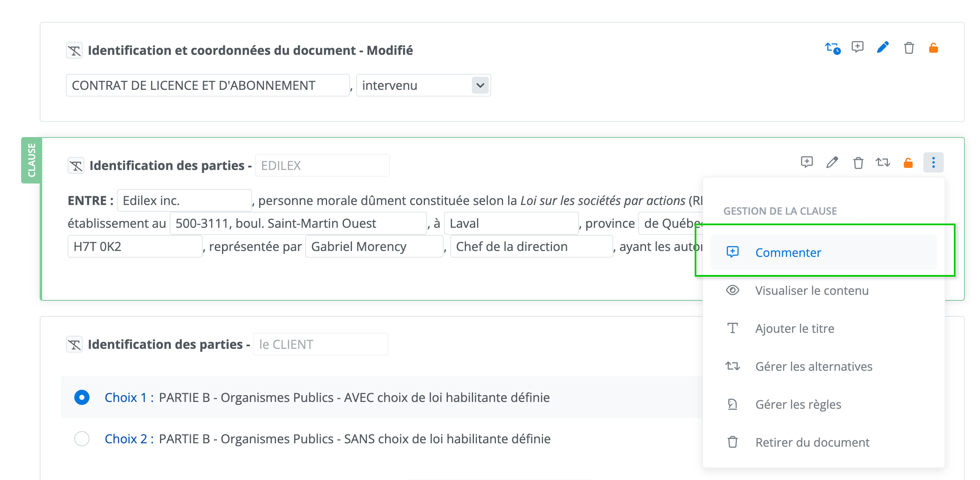Click the trash icon in the first clause header
980x480 pixels.
tap(909, 48)
